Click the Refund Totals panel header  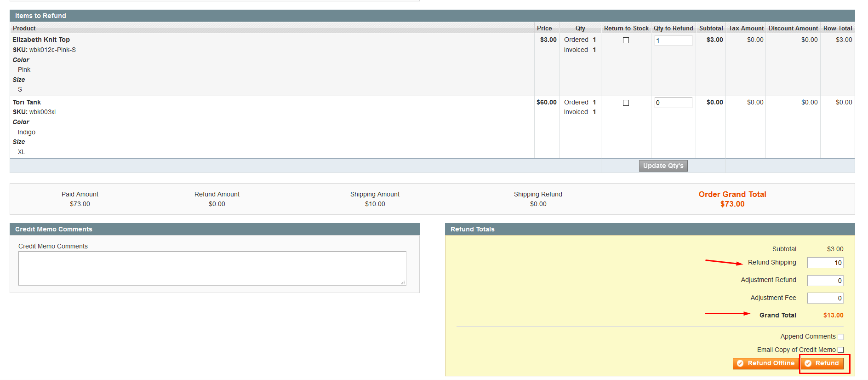tap(472, 229)
